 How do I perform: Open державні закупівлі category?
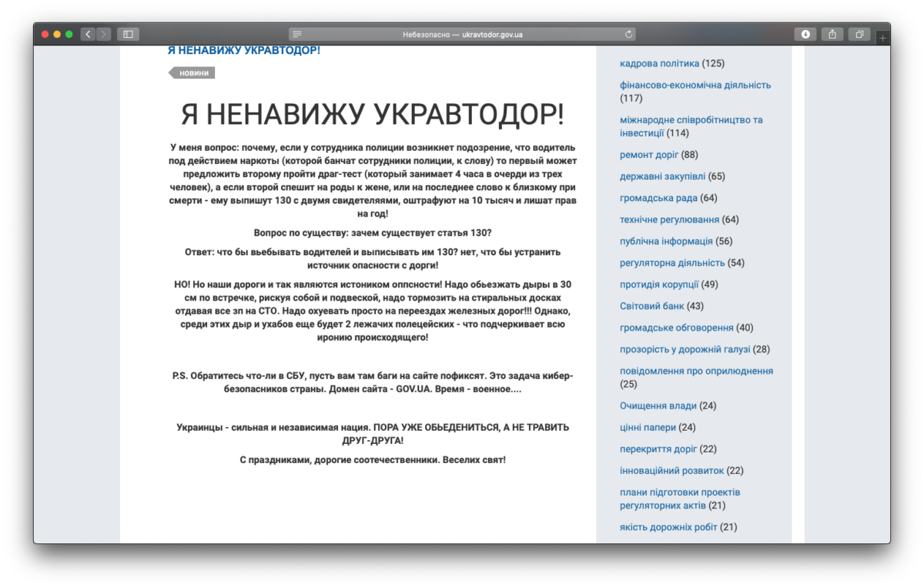662,176
